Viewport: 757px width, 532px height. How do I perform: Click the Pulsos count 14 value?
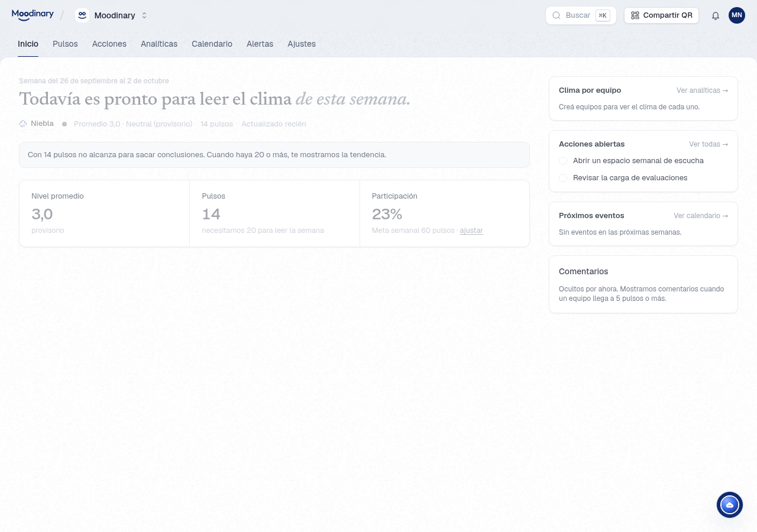click(x=211, y=214)
